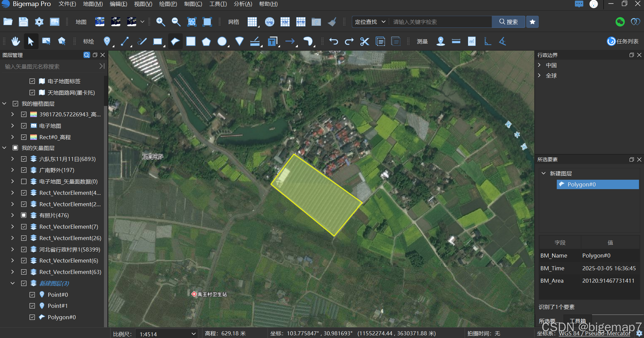Screen dimensions: 644x338
Task: Click the text label T tool
Action: click(272, 42)
